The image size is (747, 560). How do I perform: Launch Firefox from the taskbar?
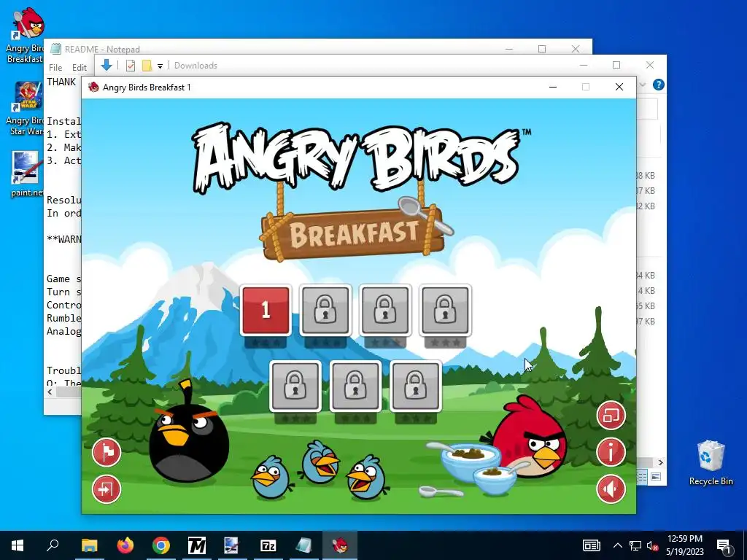(125, 545)
